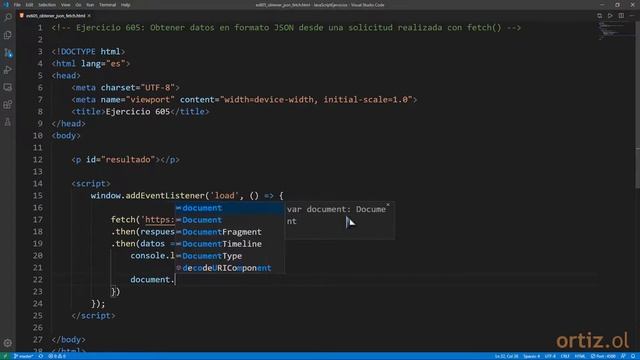
Task: Open the View menu
Action: (65, 5)
